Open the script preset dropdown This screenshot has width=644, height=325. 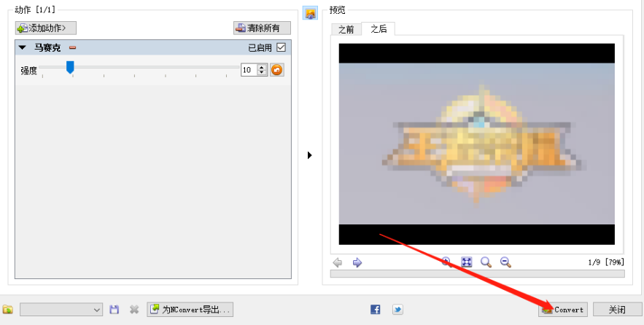[61, 310]
